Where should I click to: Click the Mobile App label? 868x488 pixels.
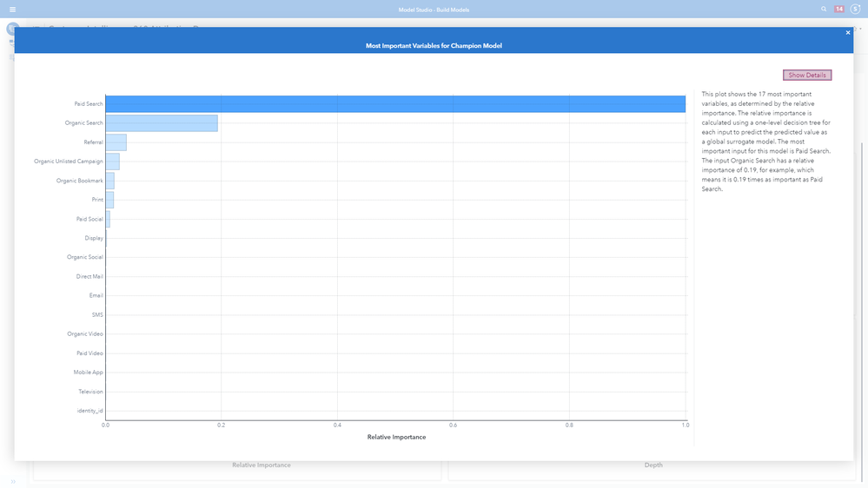[x=88, y=373]
